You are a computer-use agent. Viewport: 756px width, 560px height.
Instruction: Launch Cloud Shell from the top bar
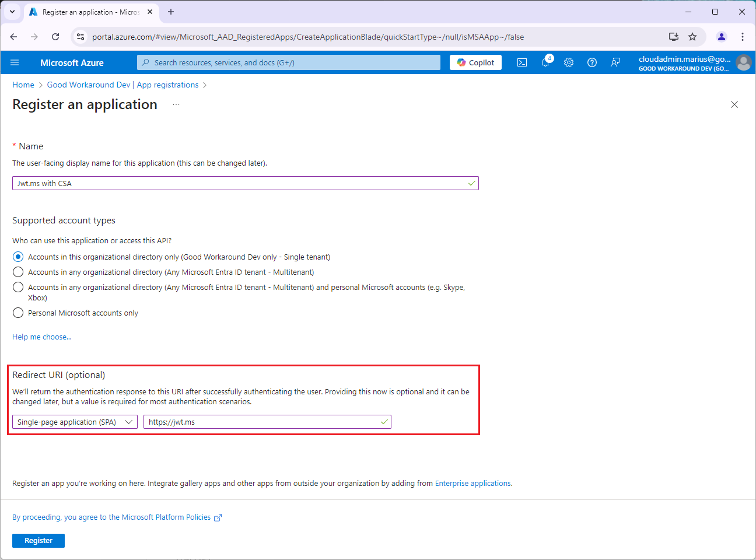pyautogui.click(x=522, y=62)
